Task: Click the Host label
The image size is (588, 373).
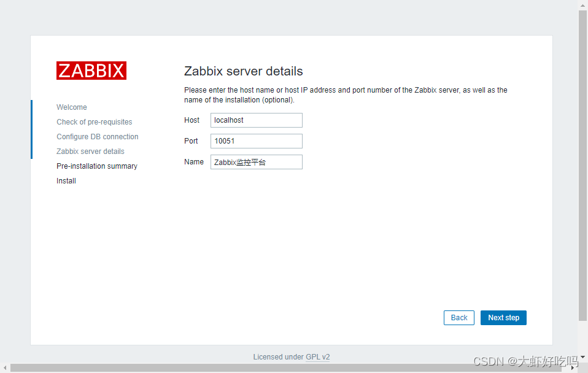Action: [191, 120]
